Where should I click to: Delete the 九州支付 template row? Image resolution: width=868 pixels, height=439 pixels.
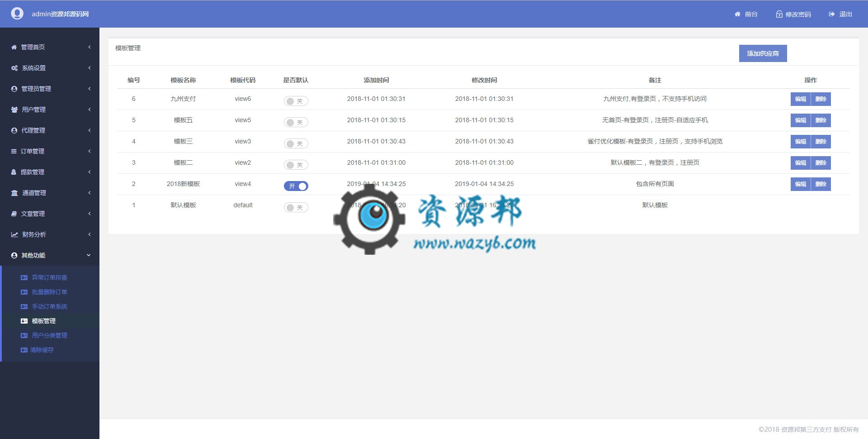(x=821, y=99)
